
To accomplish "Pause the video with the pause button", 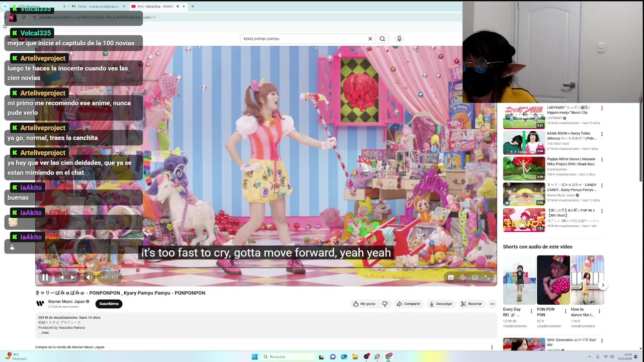I will [45, 277].
